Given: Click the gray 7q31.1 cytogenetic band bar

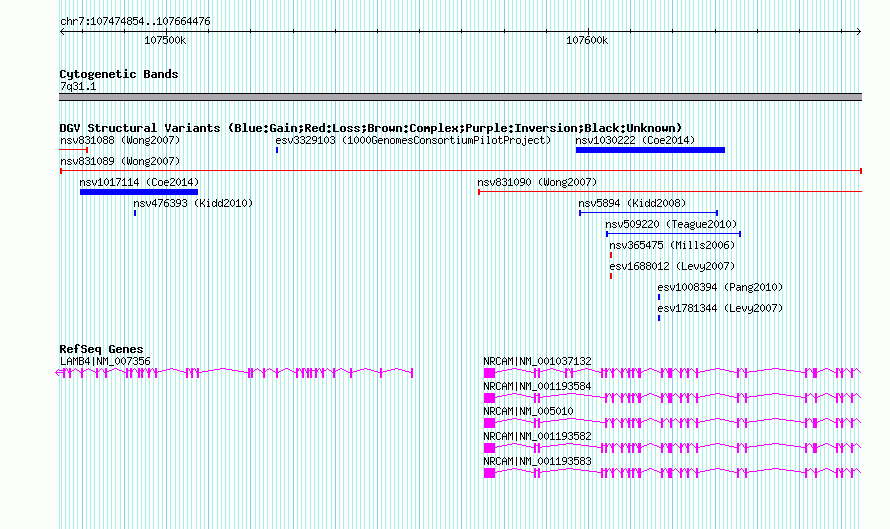Looking at the screenshot, I should click(x=460, y=97).
